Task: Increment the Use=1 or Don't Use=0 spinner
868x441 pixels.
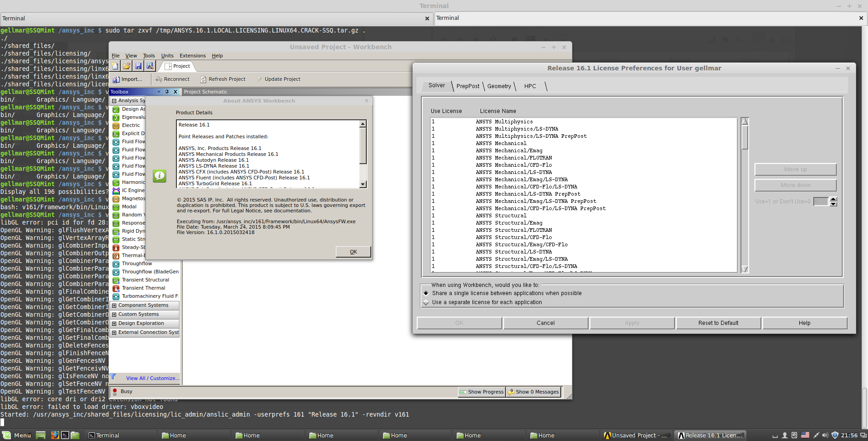Action: [834, 199]
